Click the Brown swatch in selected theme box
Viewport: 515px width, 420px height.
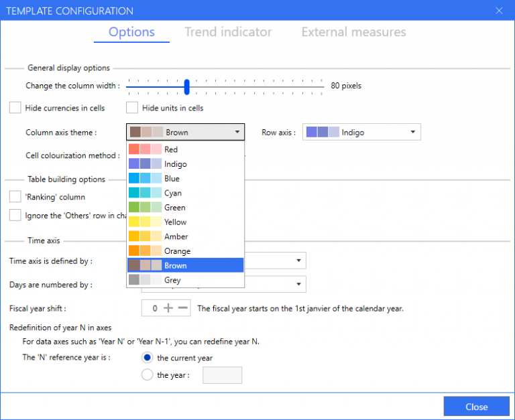click(x=146, y=132)
